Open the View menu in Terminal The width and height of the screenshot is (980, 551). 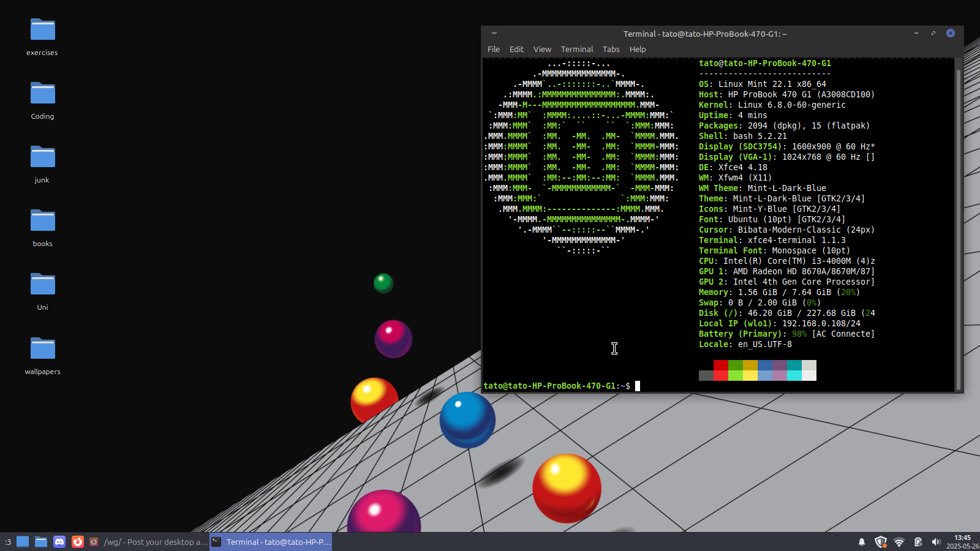542,50
